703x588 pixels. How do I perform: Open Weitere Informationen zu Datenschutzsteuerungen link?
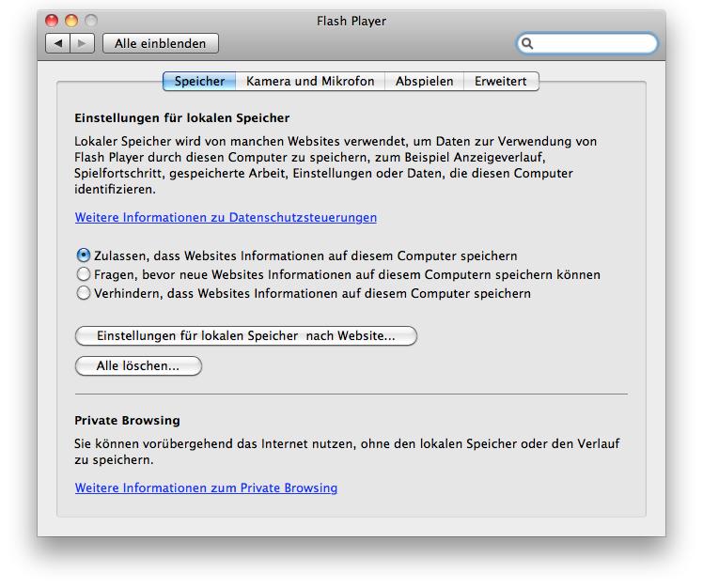pyautogui.click(x=226, y=217)
